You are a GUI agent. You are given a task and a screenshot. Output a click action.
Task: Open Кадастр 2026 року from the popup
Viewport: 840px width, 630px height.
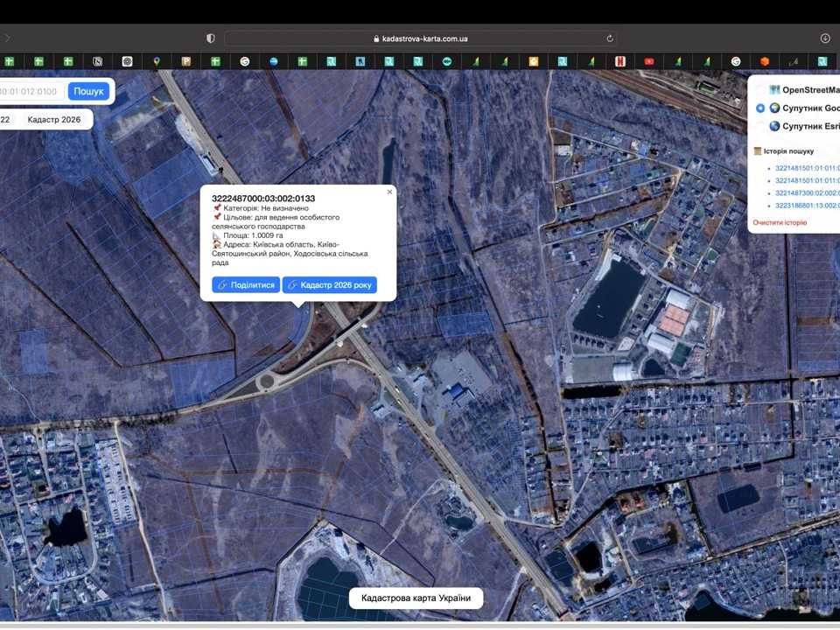coord(330,285)
